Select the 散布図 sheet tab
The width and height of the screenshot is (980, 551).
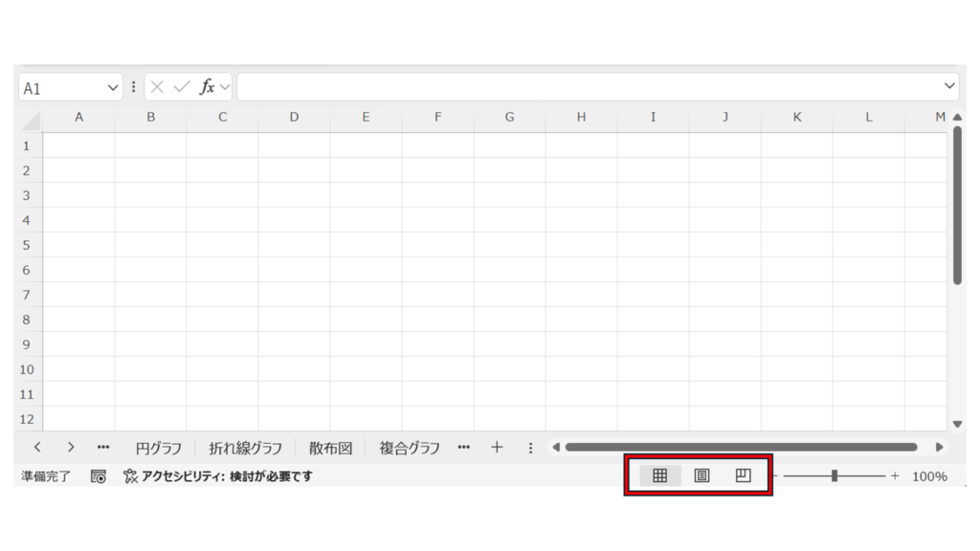[331, 448]
